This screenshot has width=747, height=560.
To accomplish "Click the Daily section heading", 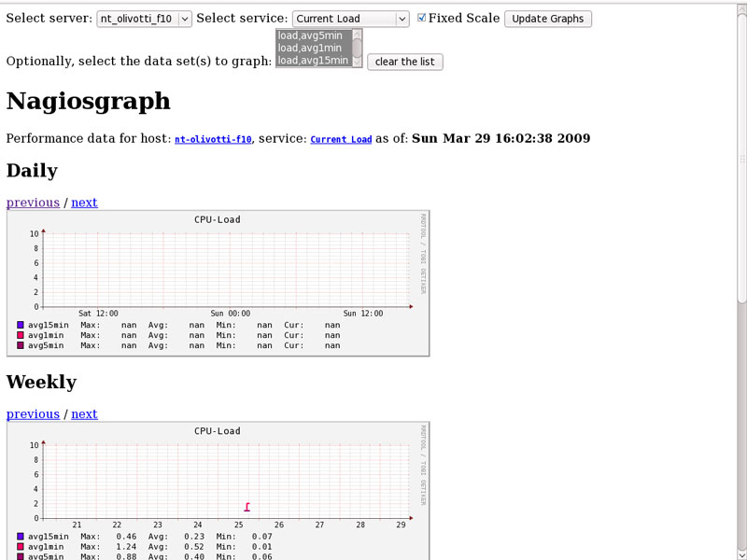I will point(32,171).
